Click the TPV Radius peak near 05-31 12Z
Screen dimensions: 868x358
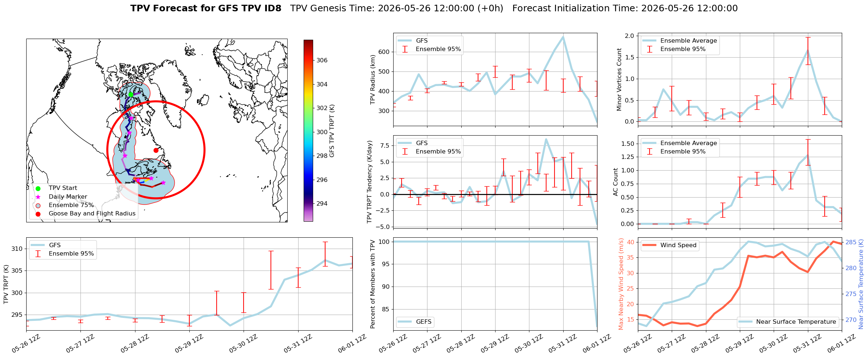[x=563, y=37]
